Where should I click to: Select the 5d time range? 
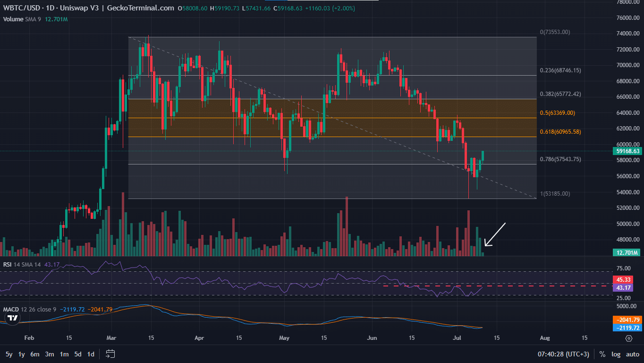[x=77, y=354]
